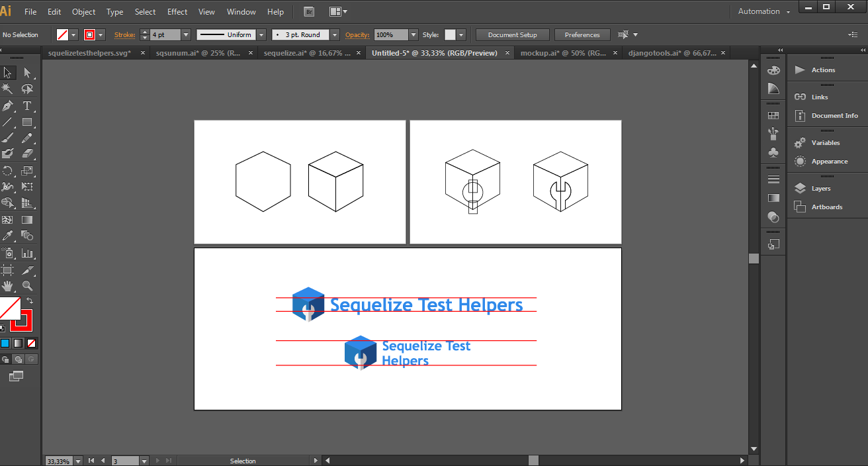Image resolution: width=868 pixels, height=466 pixels.
Task: Select the Blend tool
Action: click(27, 236)
